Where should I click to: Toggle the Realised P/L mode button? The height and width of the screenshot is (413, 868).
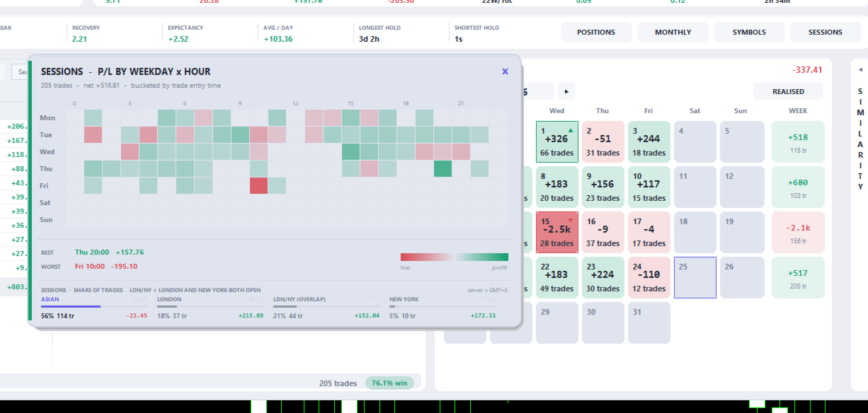tap(788, 91)
